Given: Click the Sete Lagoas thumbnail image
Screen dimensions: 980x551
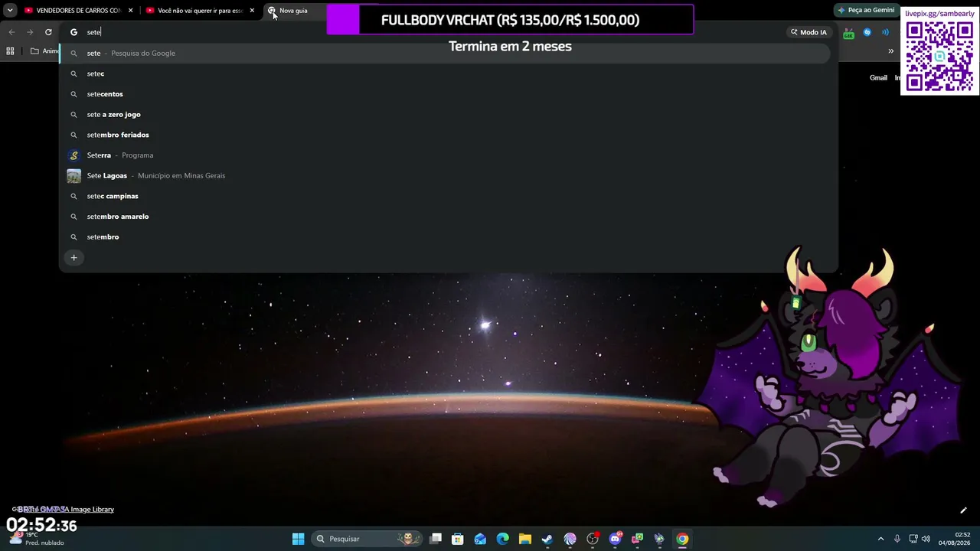Looking at the screenshot, I should click(x=73, y=176).
